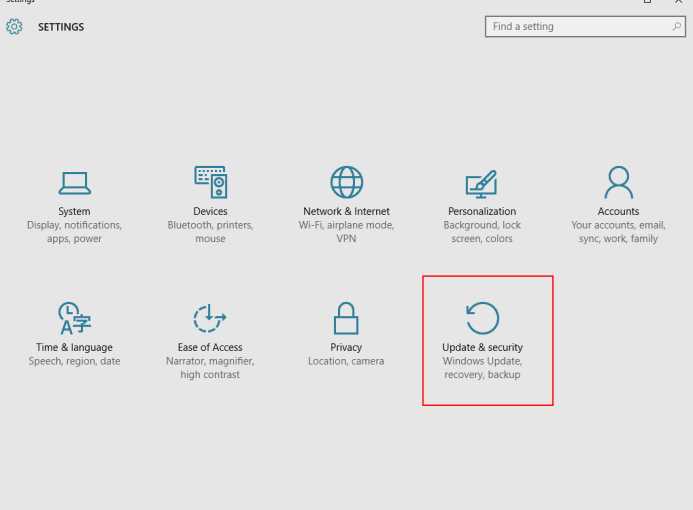Image resolution: width=693 pixels, height=510 pixels.
Task: Click the Time & language clock icon
Action: point(74,318)
